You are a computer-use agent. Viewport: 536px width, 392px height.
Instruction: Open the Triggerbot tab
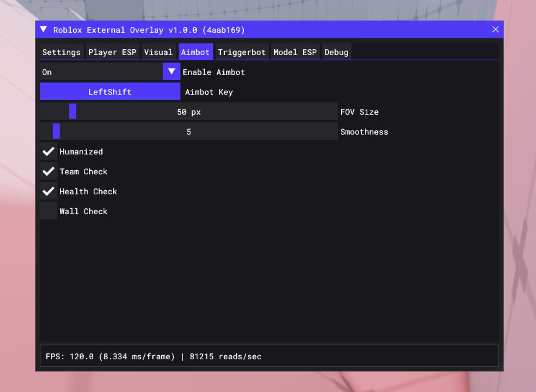(242, 52)
